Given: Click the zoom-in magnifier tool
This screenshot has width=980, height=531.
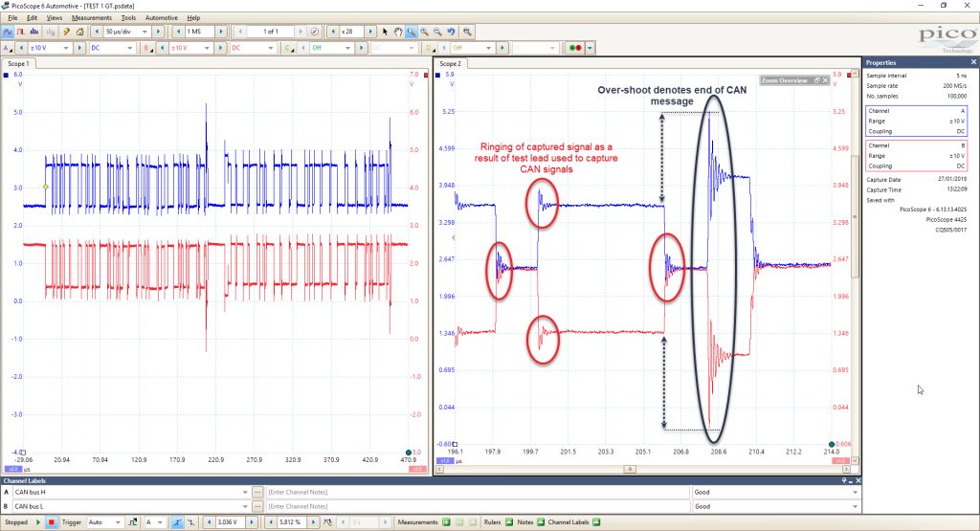Looking at the screenshot, I should (424, 32).
